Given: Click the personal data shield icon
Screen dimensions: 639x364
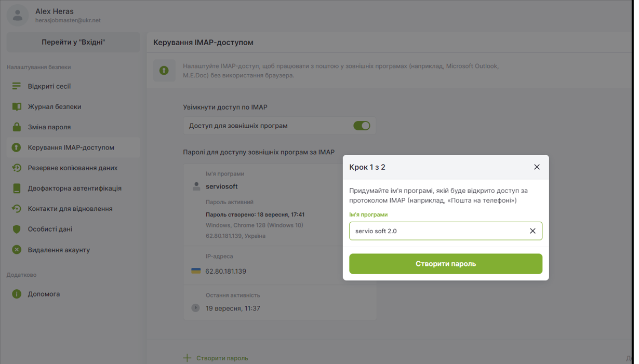Looking at the screenshot, I should point(17,229).
